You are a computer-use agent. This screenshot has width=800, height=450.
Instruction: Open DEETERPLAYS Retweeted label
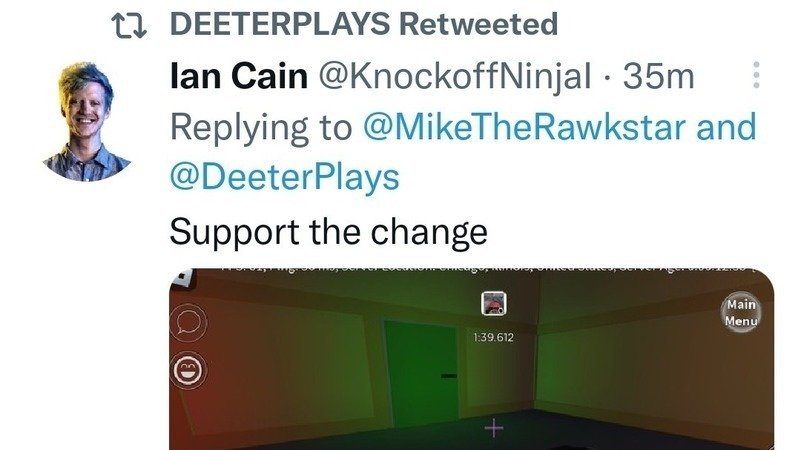coord(364,24)
